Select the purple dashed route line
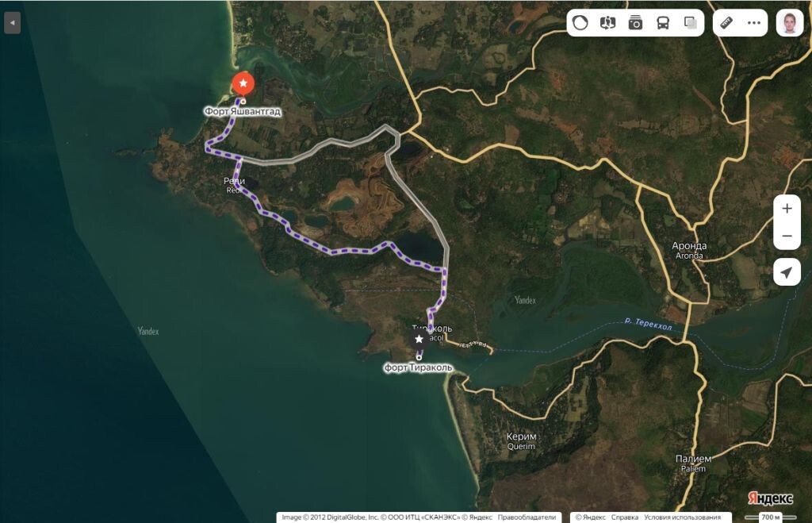Image resolution: width=812 pixels, height=523 pixels. [x=331, y=252]
